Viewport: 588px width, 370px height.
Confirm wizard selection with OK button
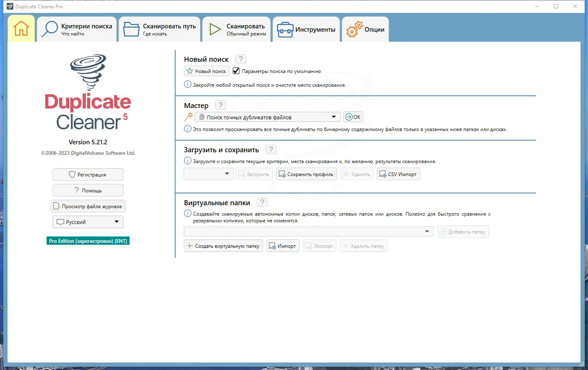point(353,117)
